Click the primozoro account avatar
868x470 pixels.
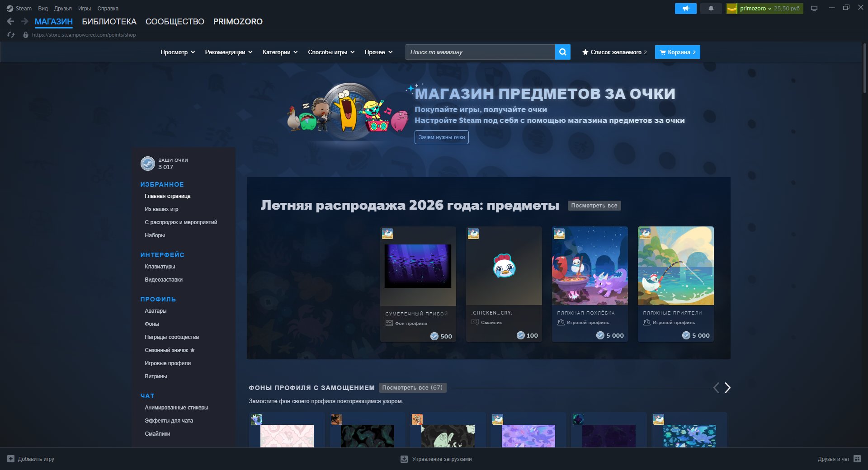[732, 8]
